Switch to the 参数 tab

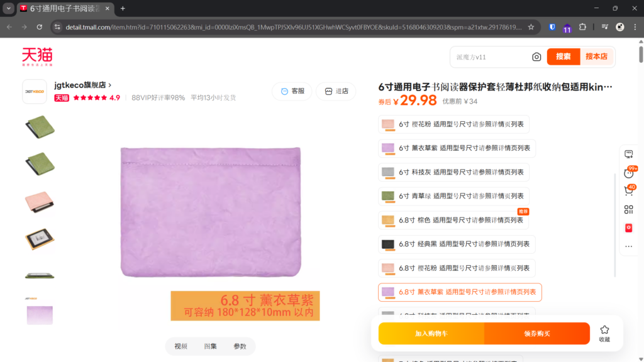[x=240, y=346]
